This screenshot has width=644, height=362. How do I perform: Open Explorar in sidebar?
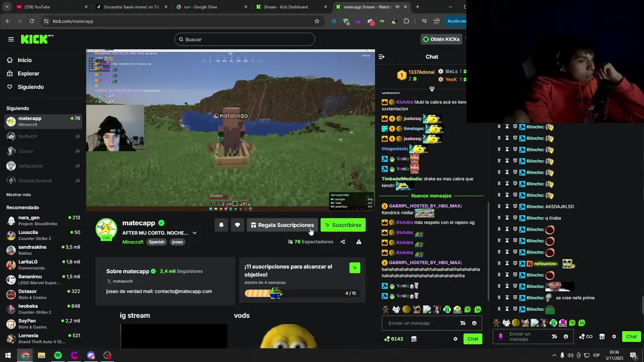pos(28,73)
